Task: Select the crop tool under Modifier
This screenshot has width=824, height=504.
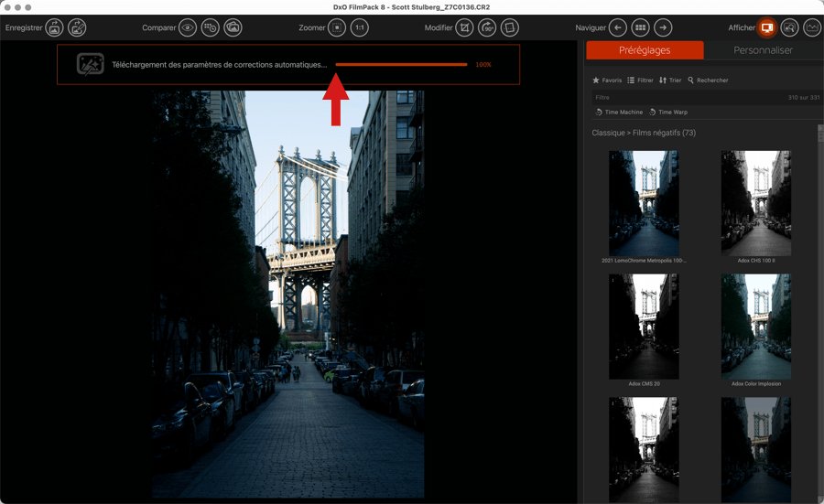Action: [465, 27]
